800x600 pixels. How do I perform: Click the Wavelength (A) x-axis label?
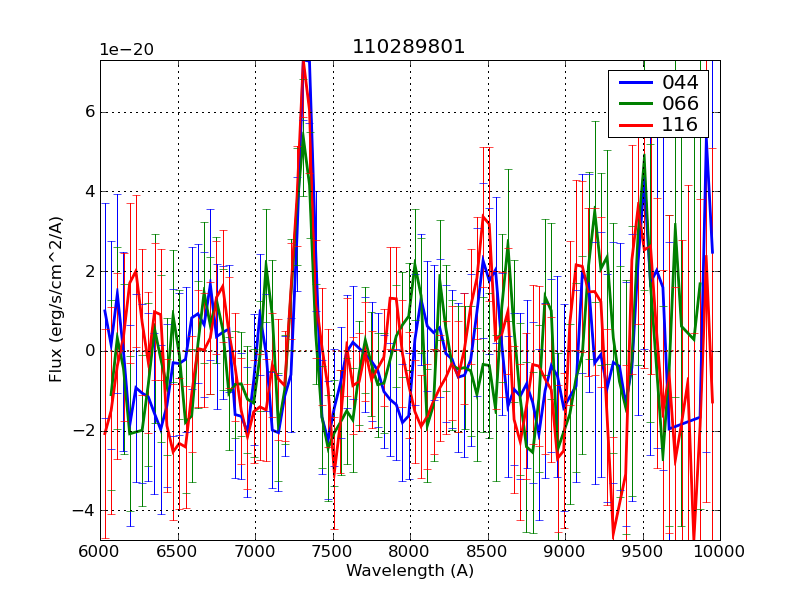pos(410,571)
